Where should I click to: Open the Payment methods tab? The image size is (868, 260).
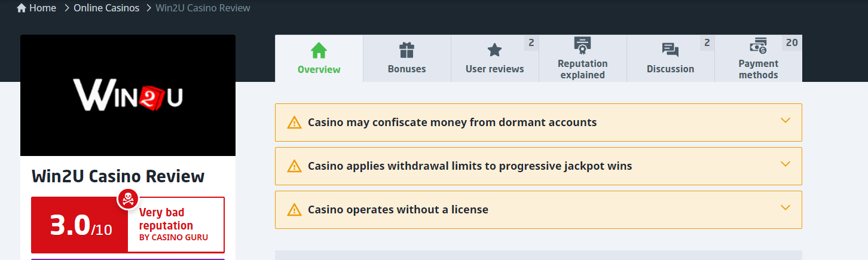(x=758, y=69)
